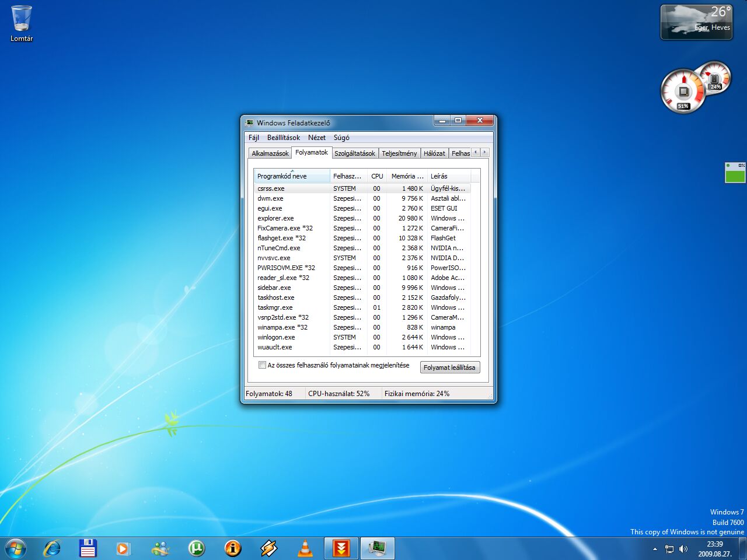
Task: Select the reader_sl.exe *32 process
Action: point(362,278)
